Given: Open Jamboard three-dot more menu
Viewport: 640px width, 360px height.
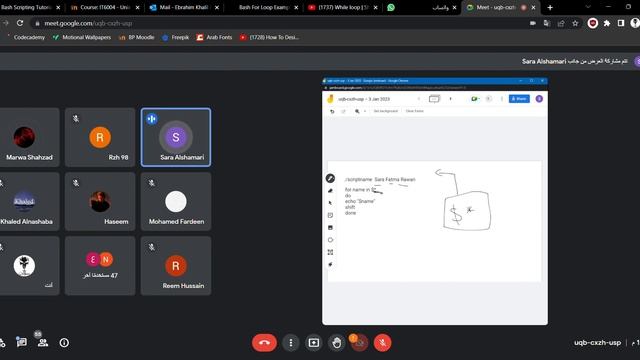Looking at the screenshot, I should point(502,99).
